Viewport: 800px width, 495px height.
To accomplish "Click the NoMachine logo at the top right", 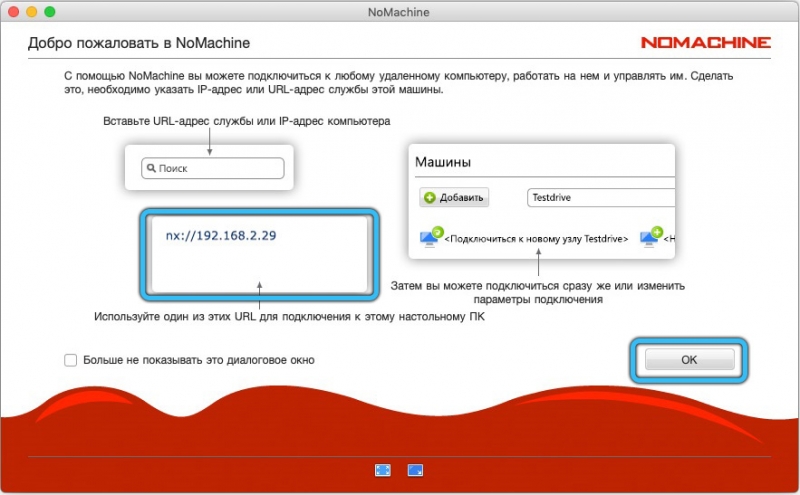I will pyautogui.click(x=706, y=42).
